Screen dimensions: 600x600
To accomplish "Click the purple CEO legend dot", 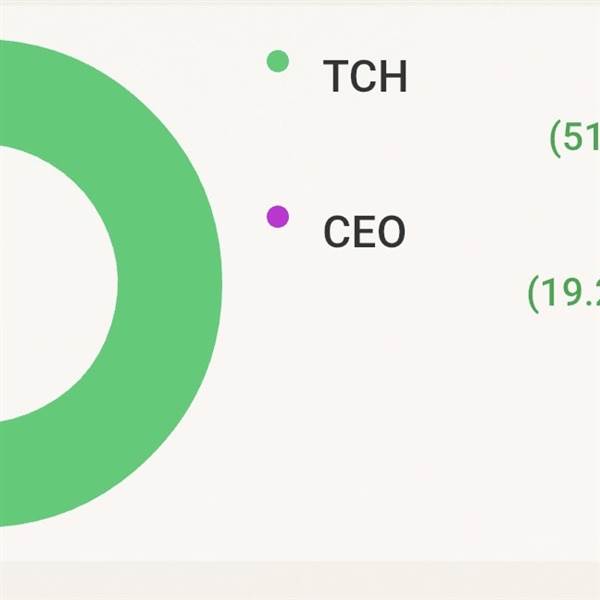I will [x=277, y=217].
